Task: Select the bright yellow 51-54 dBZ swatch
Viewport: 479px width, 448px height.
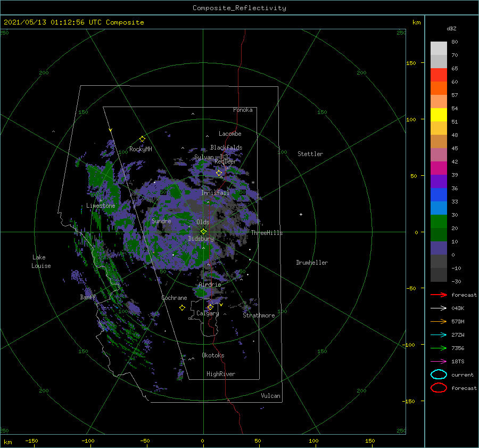Action: (439, 115)
